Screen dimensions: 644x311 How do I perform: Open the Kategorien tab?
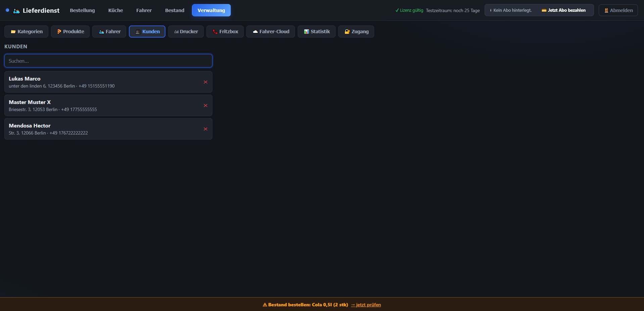[x=27, y=32]
